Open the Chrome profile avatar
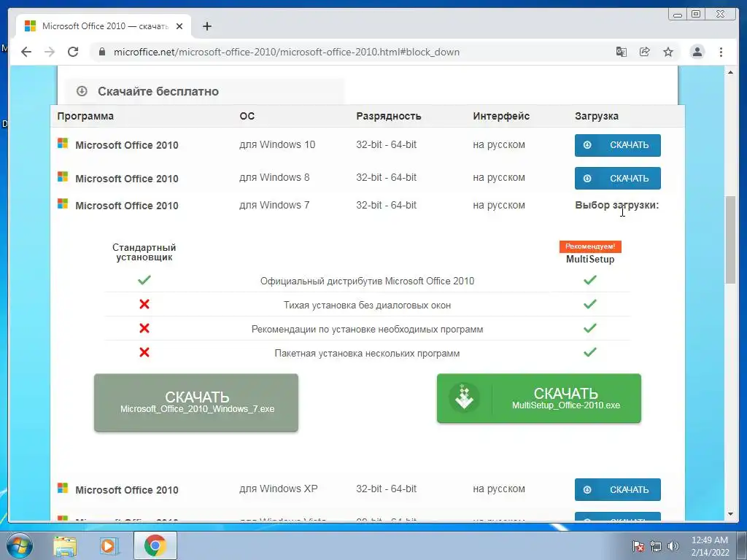This screenshot has width=747, height=560. tap(697, 52)
